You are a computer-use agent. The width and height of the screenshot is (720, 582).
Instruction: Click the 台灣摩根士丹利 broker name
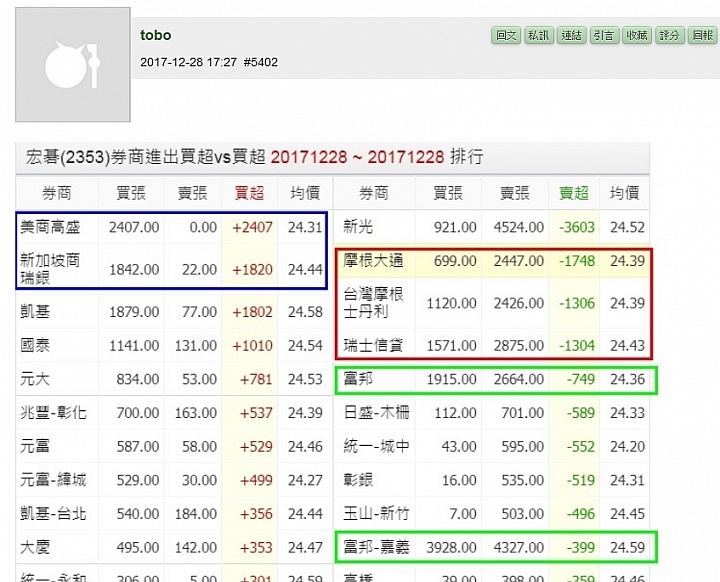pyautogui.click(x=373, y=303)
